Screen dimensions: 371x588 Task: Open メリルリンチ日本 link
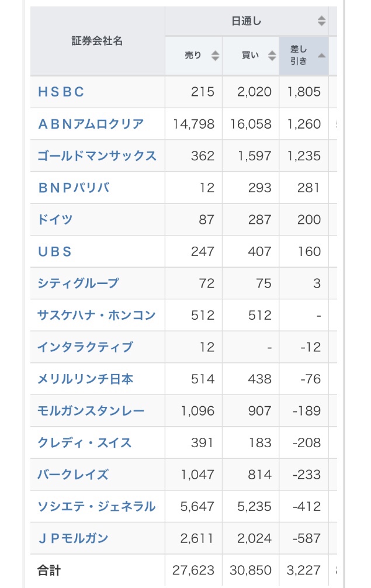(x=85, y=379)
